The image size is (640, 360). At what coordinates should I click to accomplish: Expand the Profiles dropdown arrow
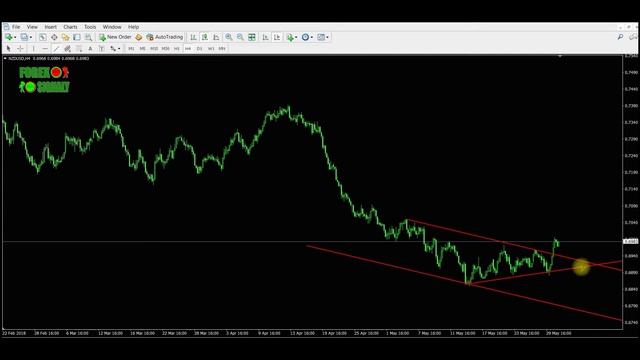tap(31, 38)
